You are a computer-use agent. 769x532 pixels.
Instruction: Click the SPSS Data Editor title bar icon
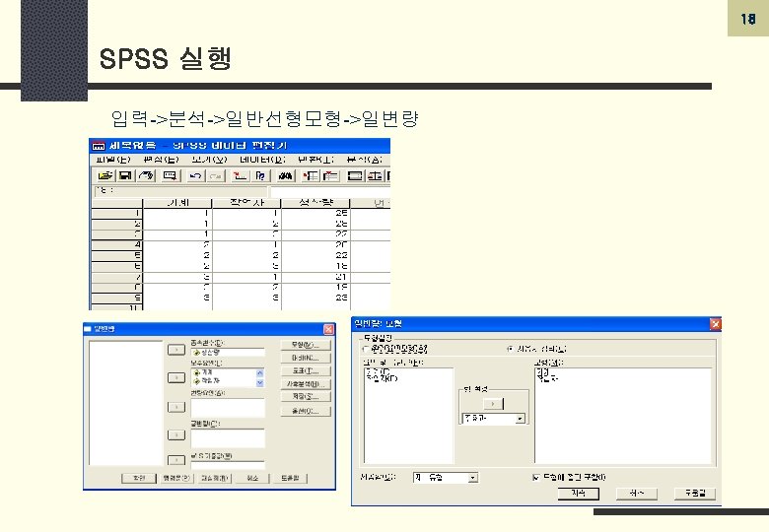click(99, 146)
